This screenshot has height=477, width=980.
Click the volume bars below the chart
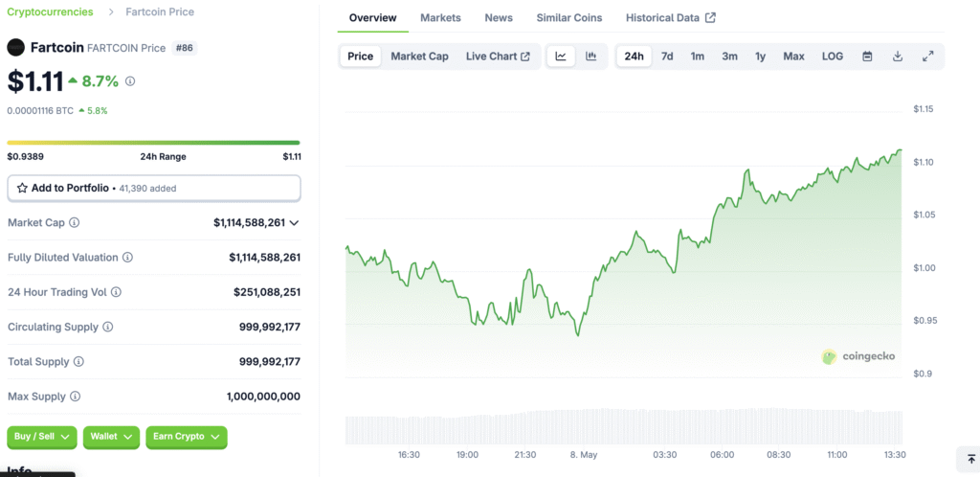(622, 427)
